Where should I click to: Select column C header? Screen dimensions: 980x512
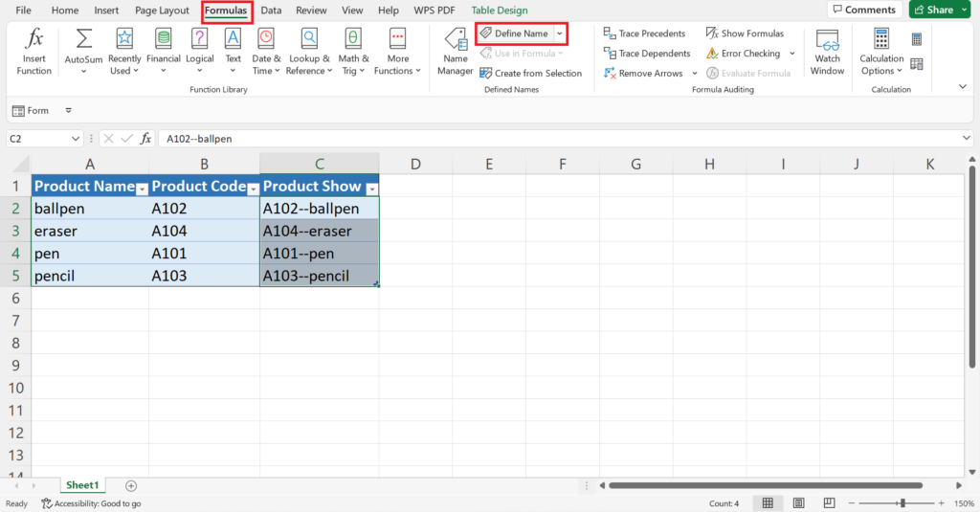point(320,164)
